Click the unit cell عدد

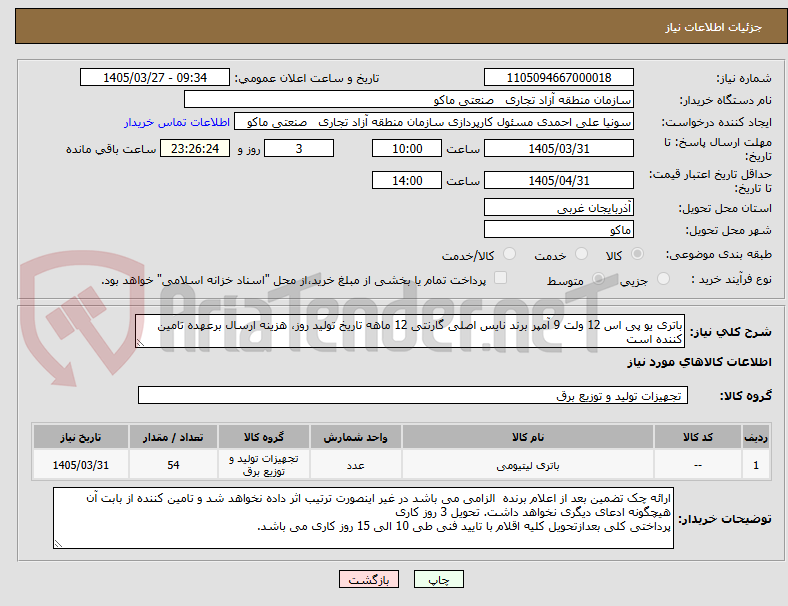[355, 465]
